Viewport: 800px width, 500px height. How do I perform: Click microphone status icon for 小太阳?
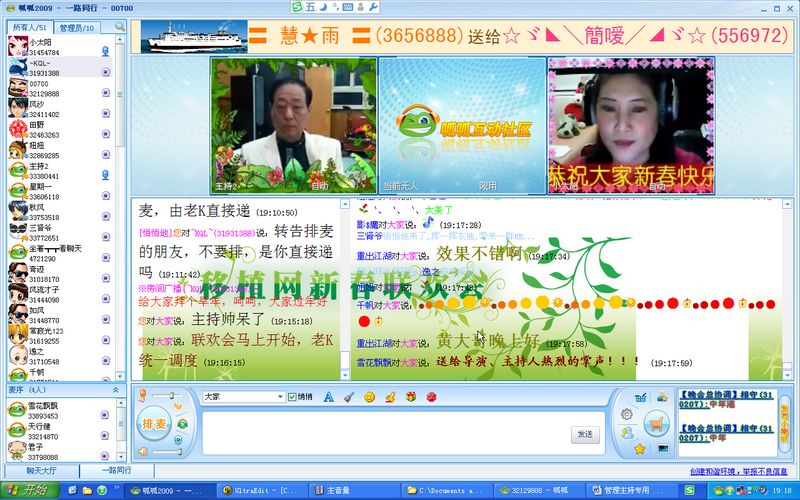[106, 51]
